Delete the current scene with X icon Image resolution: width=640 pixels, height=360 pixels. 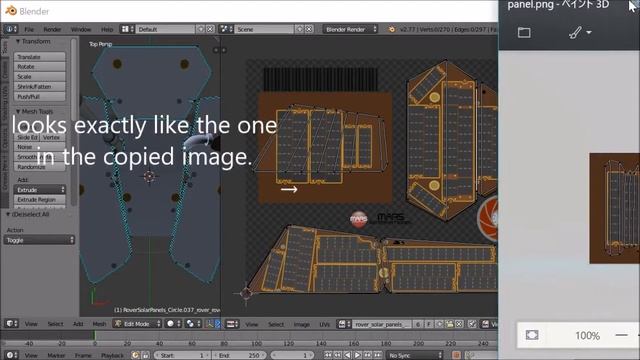309,29
